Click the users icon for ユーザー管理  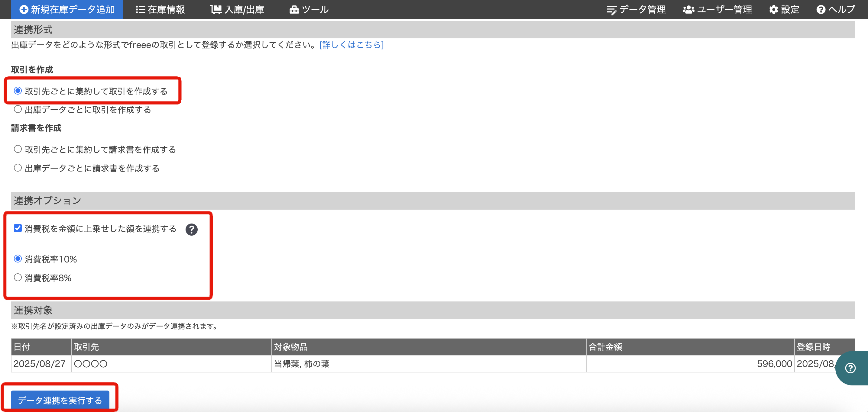(688, 9)
